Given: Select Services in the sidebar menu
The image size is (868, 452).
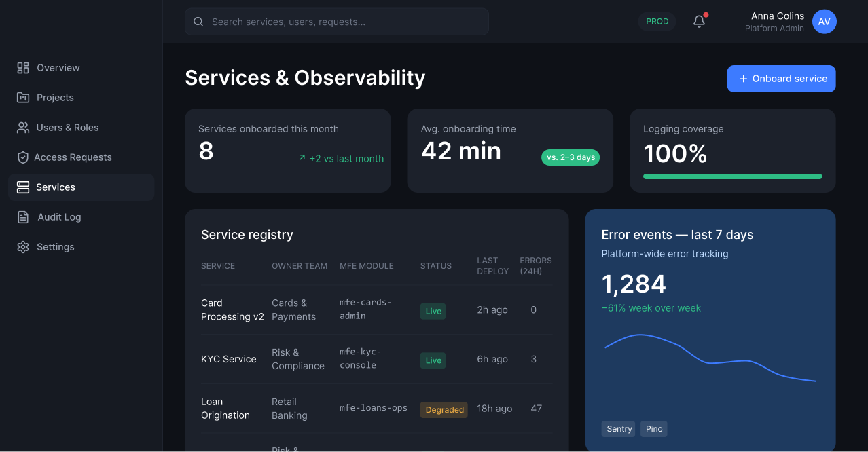Looking at the screenshot, I should 82,187.
